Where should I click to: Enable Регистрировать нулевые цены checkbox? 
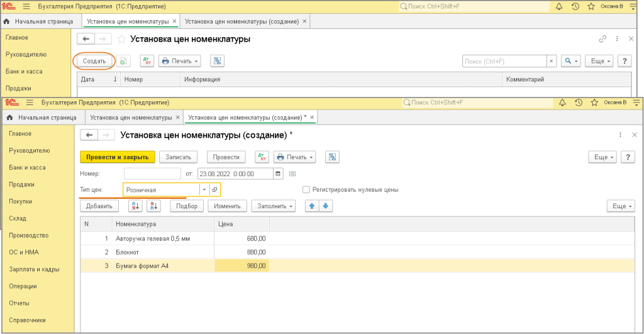[306, 189]
